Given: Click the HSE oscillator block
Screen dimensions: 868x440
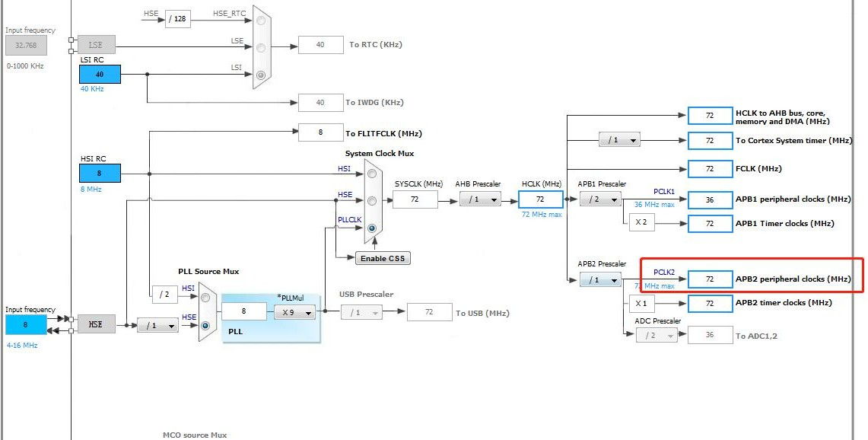Looking at the screenshot, I should (x=97, y=324).
